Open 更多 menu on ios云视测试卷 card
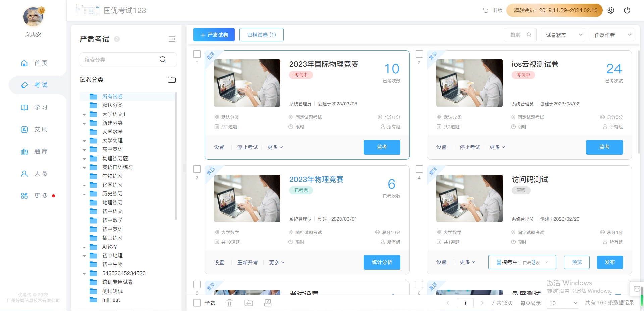Image resolution: width=644 pixels, height=311 pixels. [x=497, y=147]
